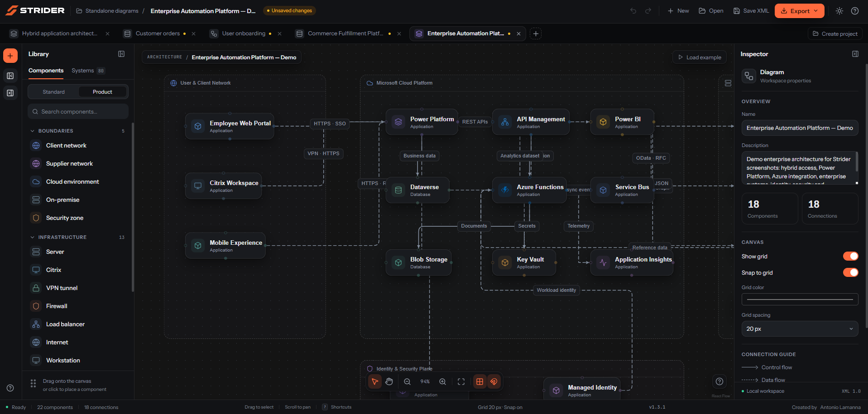Switch to Customer orders tab
The height and width of the screenshot is (414, 868).
point(158,33)
